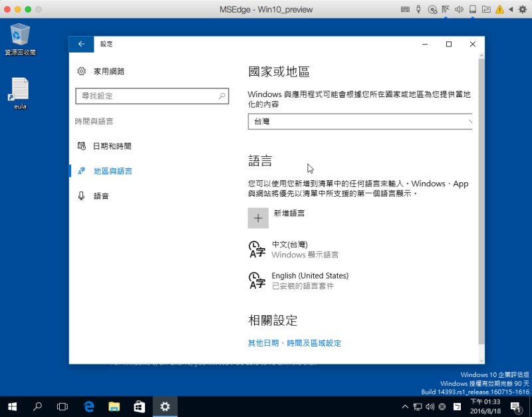Show hidden tray icons with the chevron
The image size is (532, 417).
click(405, 406)
